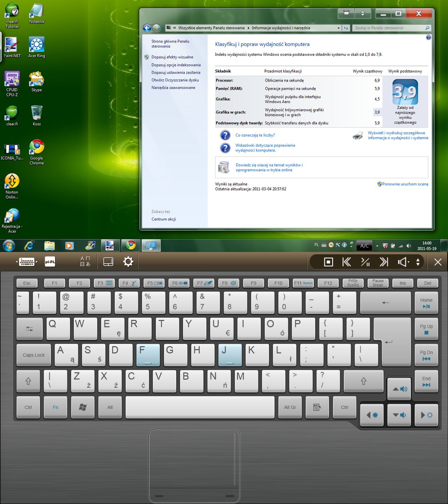448x504 pixels.
Task: Open Centrum akcji link
Action: 164,219
